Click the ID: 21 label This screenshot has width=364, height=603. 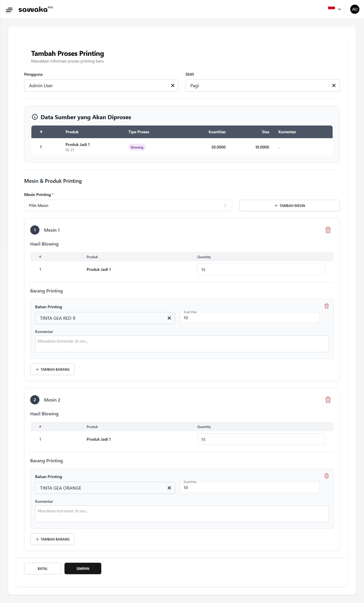click(70, 150)
